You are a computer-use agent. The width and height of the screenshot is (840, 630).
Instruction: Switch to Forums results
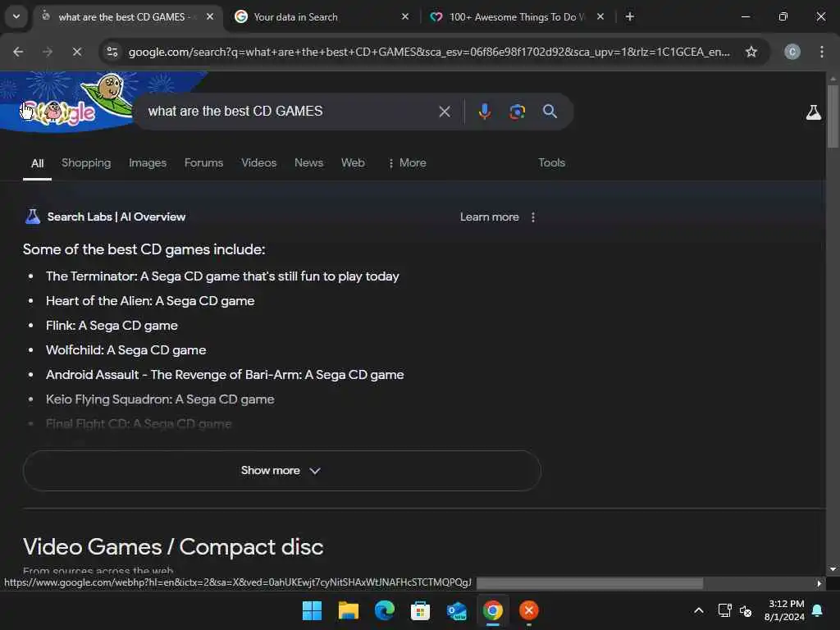point(203,163)
